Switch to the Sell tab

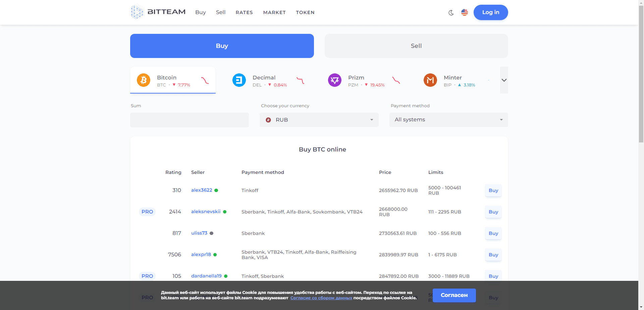[x=416, y=46]
